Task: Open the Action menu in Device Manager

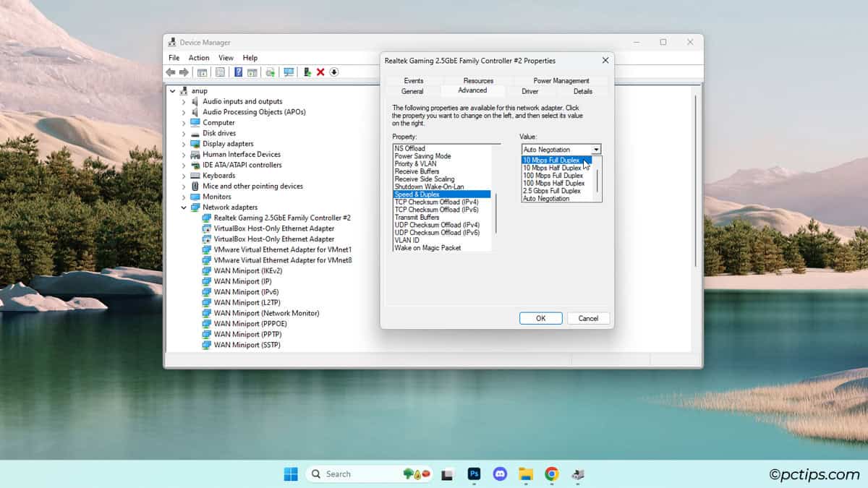Action: [199, 58]
